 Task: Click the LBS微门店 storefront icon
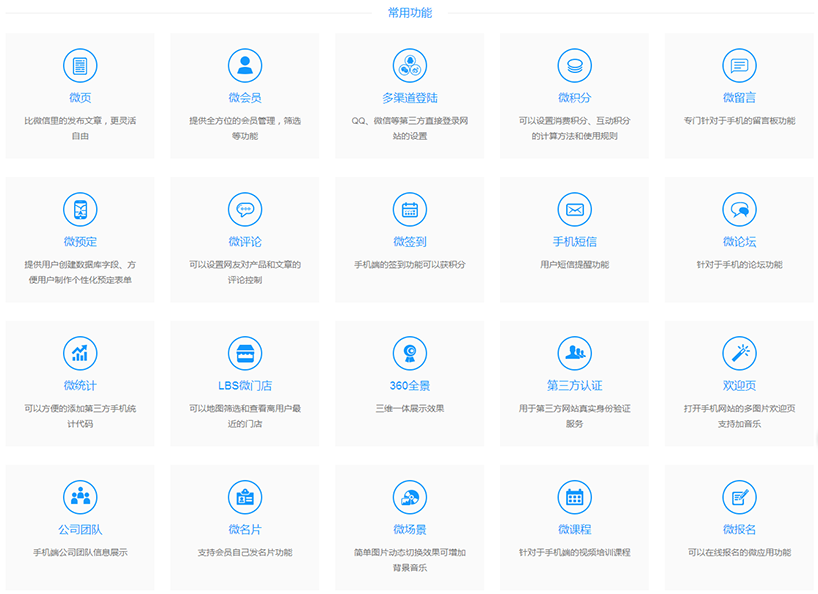pyautogui.click(x=245, y=353)
